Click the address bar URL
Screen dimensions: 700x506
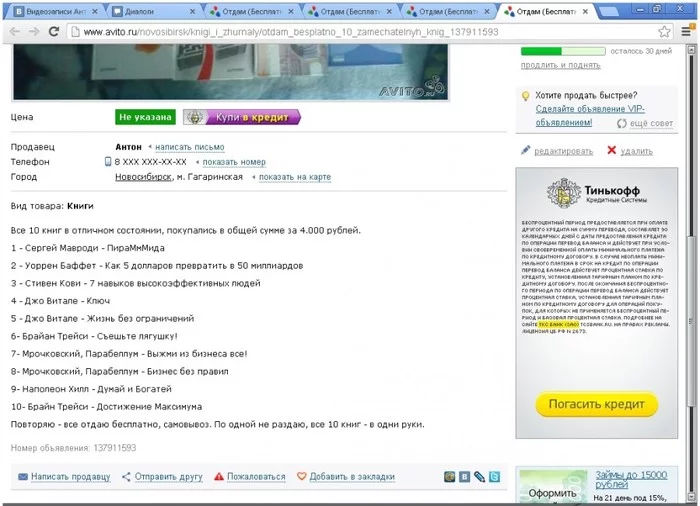(291, 32)
